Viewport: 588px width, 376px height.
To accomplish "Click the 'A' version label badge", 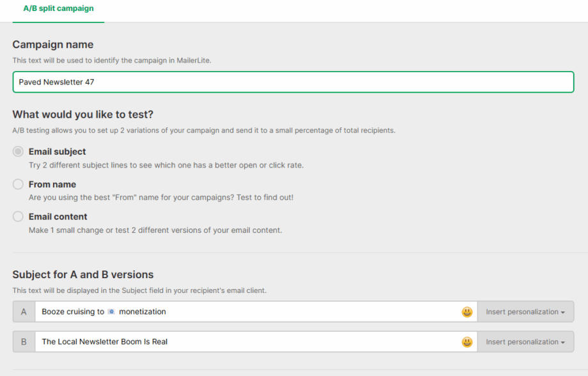I will click(x=24, y=311).
